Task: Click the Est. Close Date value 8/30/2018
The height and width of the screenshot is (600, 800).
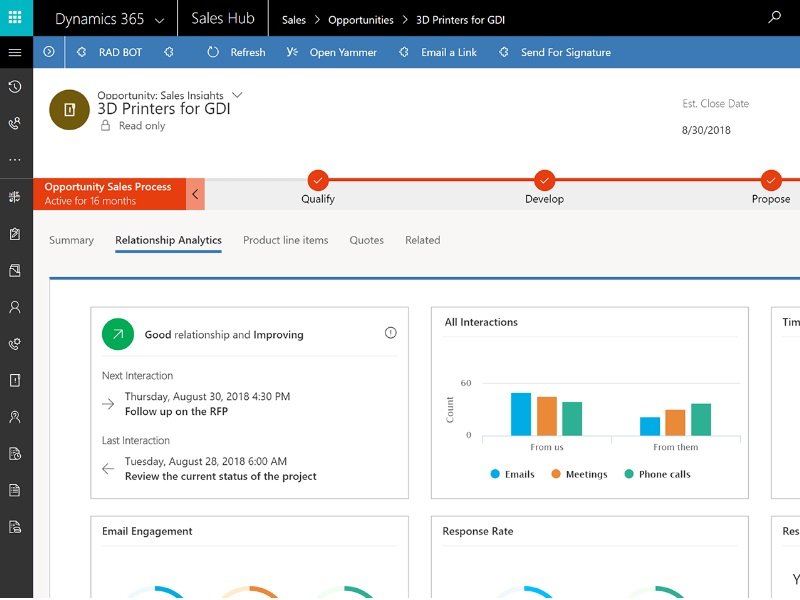Action: 706,130
